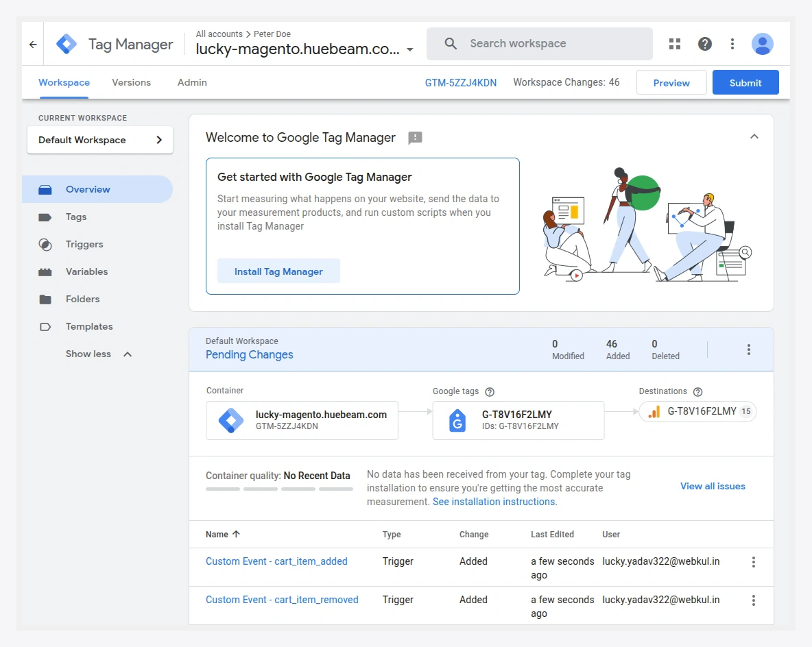This screenshot has width=812, height=647.
Task: Select Templates in the sidebar
Action: 97,327
